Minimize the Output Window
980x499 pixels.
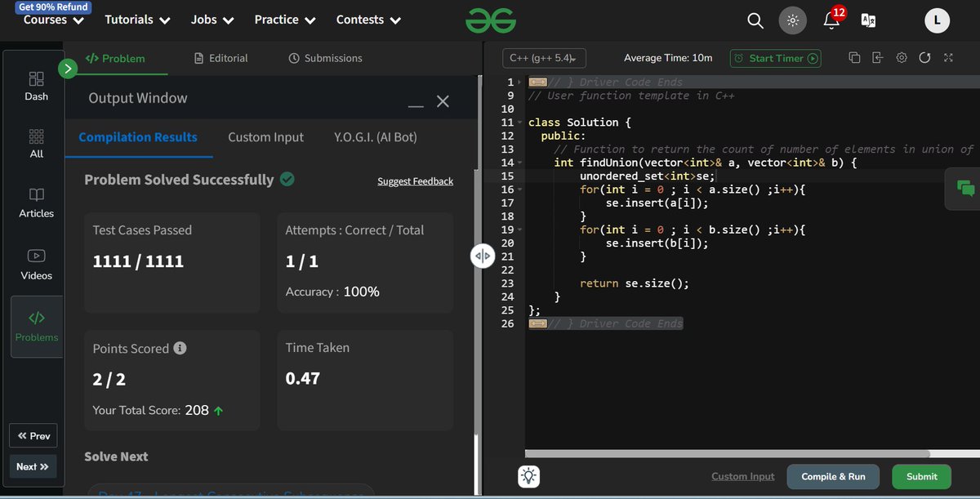tap(416, 106)
